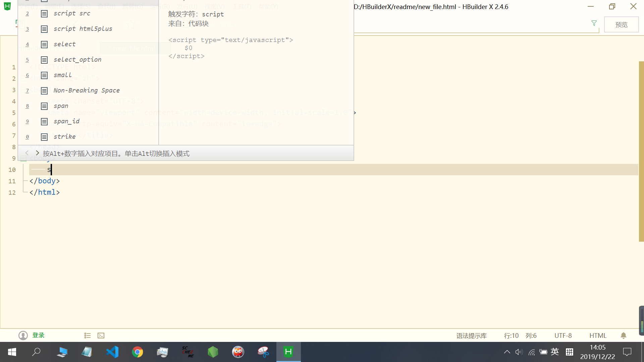This screenshot has width=644, height=362.
Task: Choose the 'script html5plus' completion item
Action: point(88,29)
